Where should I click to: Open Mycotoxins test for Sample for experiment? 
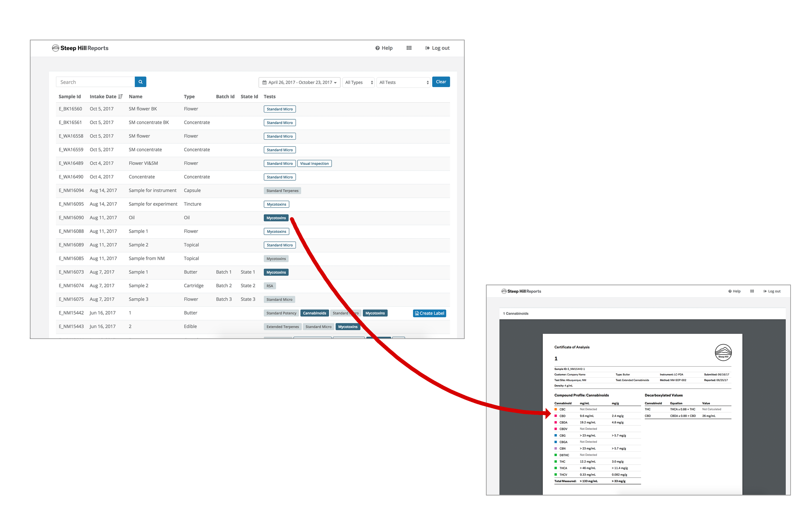276,204
